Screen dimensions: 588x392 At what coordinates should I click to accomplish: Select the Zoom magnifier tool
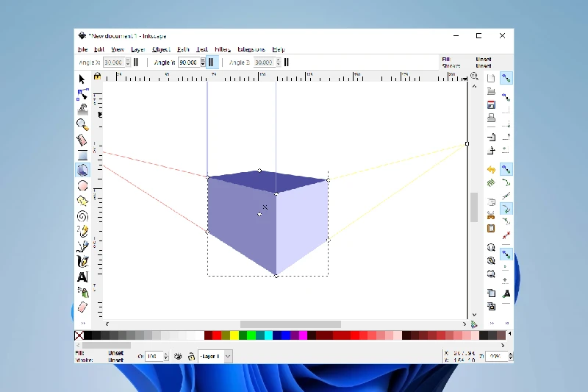pyautogui.click(x=82, y=124)
